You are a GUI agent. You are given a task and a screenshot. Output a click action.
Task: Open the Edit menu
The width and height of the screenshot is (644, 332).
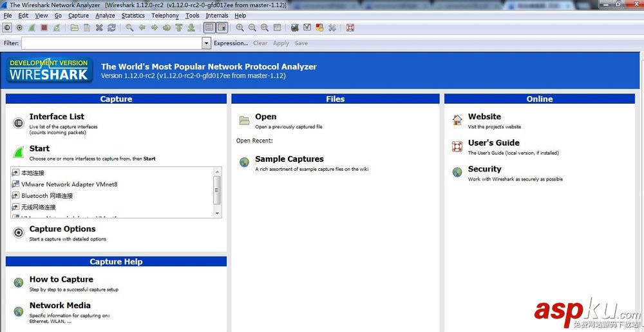(x=23, y=15)
